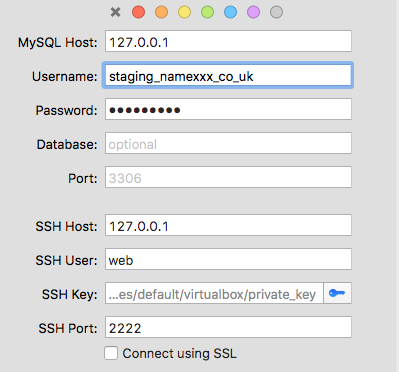The height and width of the screenshot is (372, 399).
Task: Pick the green color label
Action: point(207,12)
